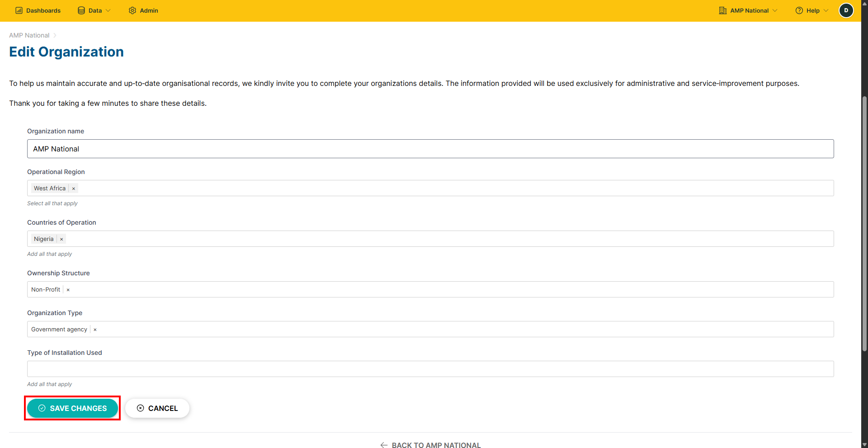Click the Admin gear icon

pos(132,10)
